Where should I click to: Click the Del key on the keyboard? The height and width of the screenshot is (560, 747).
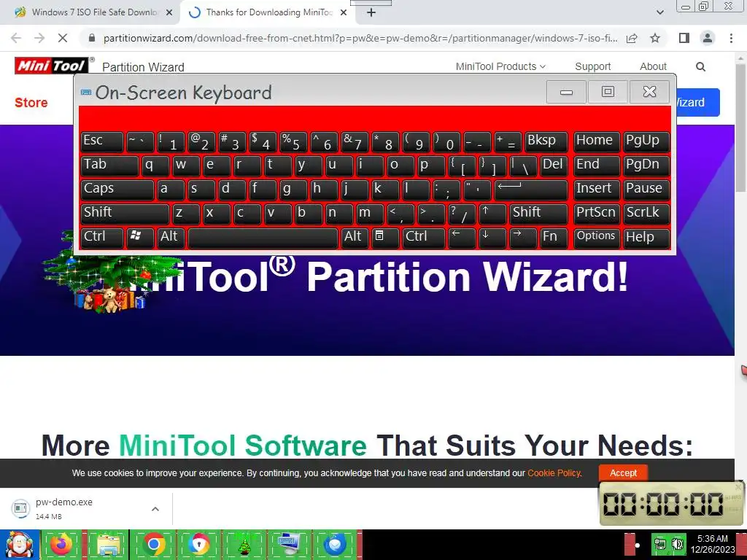(554, 166)
